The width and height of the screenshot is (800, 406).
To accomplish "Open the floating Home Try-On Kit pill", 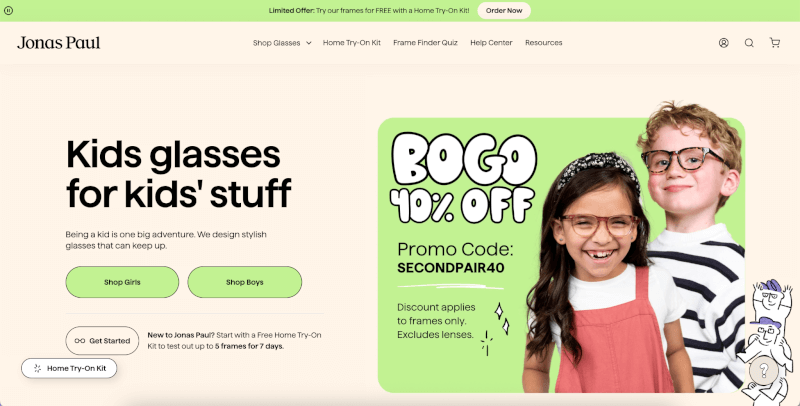I will coord(69,368).
